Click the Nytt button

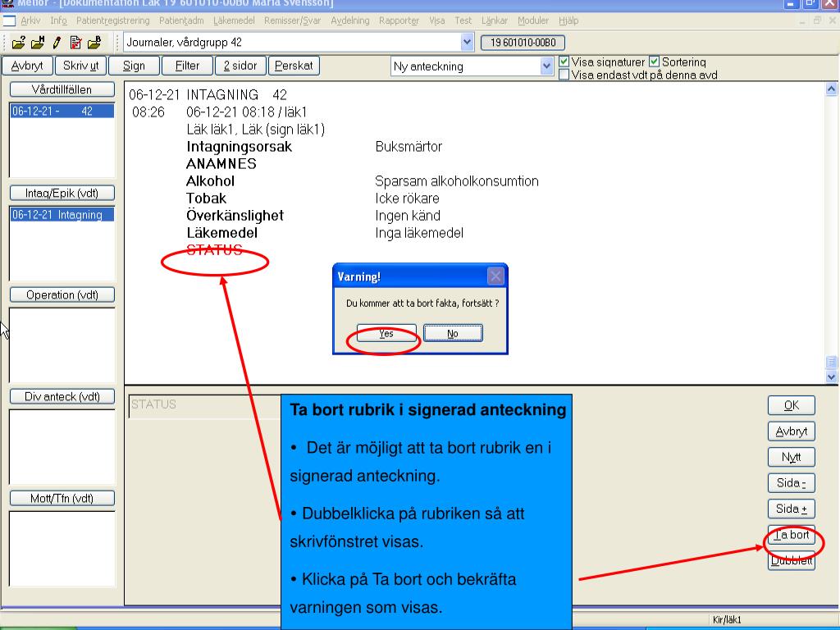pyautogui.click(x=792, y=457)
